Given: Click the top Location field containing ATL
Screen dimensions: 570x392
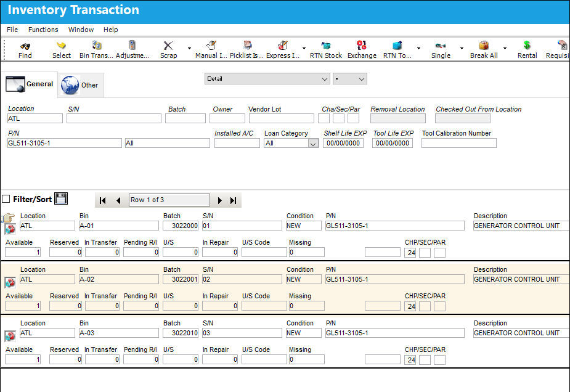Looking at the screenshot, I should click(35, 118).
